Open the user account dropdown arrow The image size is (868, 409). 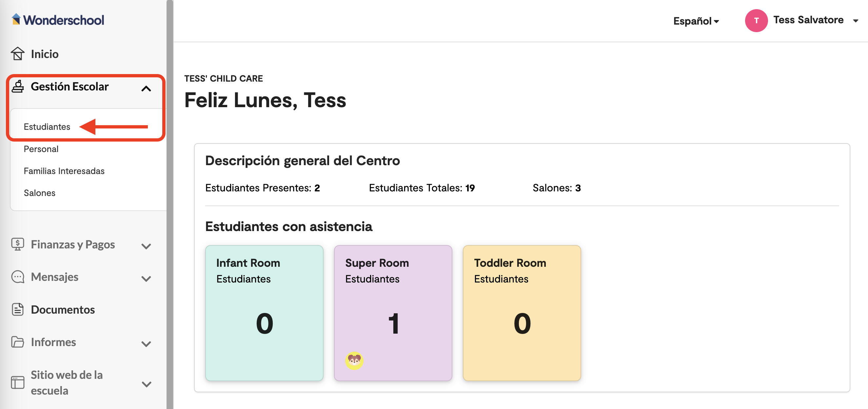[855, 21]
